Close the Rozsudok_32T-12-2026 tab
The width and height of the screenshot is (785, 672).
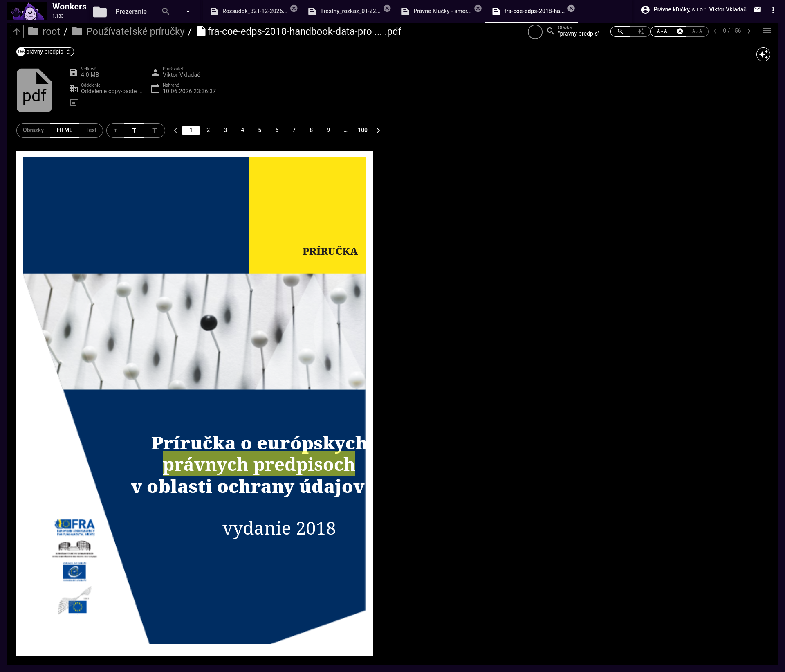[x=294, y=8]
